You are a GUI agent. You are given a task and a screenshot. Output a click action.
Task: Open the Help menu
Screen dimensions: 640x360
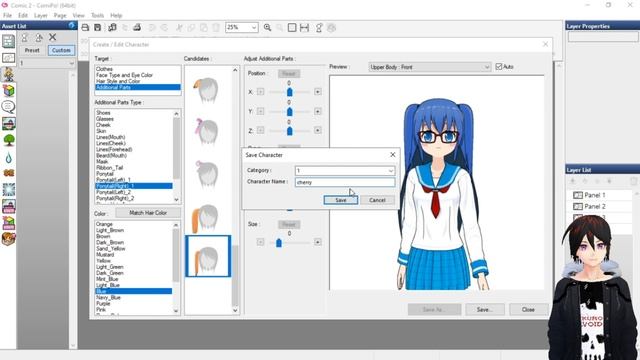pyautogui.click(x=116, y=16)
